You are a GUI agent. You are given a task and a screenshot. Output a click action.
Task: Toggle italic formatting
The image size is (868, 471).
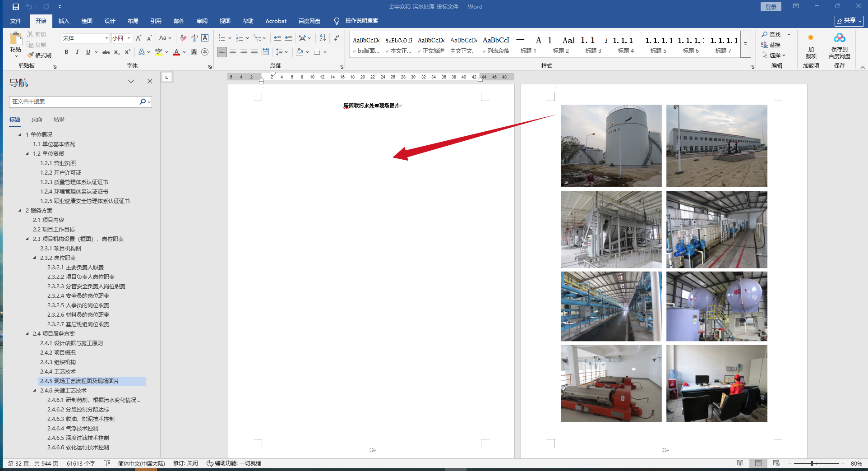(77, 52)
